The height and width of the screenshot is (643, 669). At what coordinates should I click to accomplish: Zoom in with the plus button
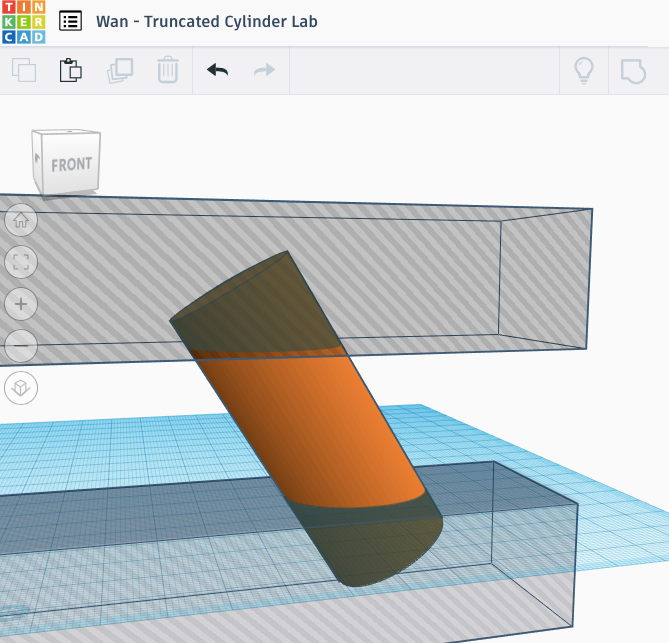click(21, 304)
